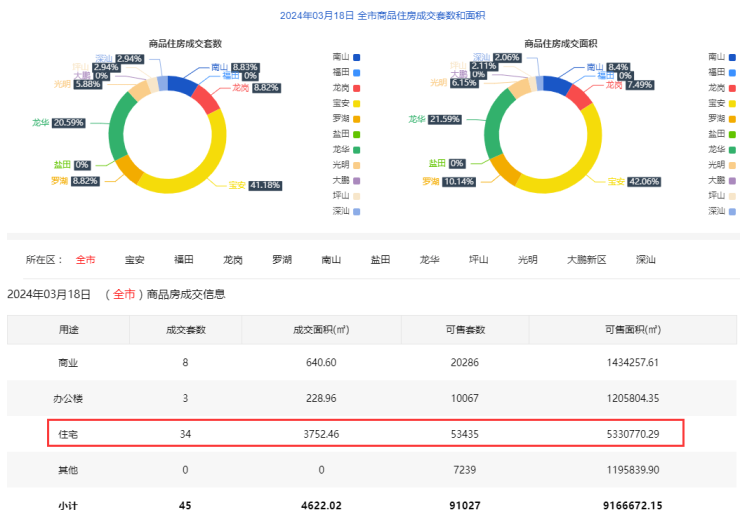Switch to the 宝安 district tab
This screenshot has width=740, height=524.
(134, 260)
